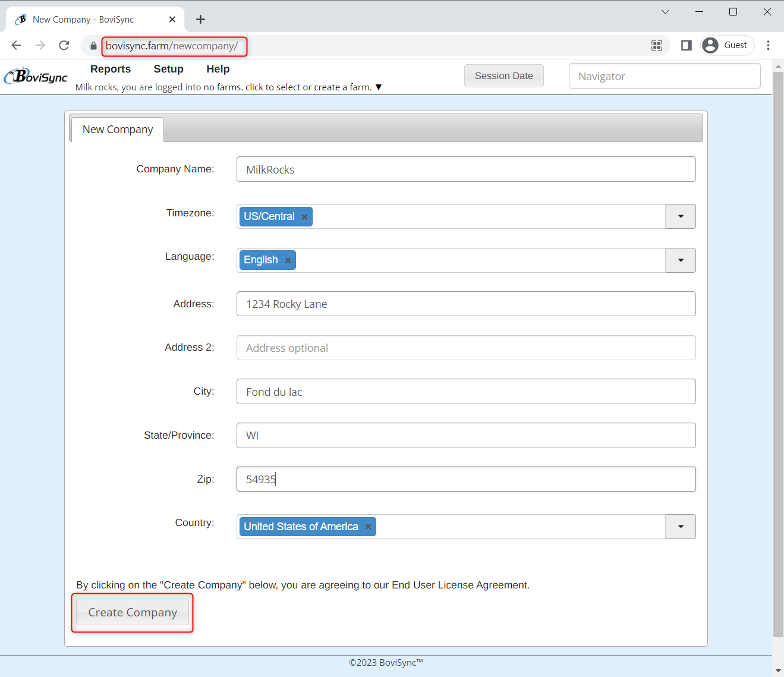Open the Reports menu
Screen dimensions: 784x677
click(111, 69)
